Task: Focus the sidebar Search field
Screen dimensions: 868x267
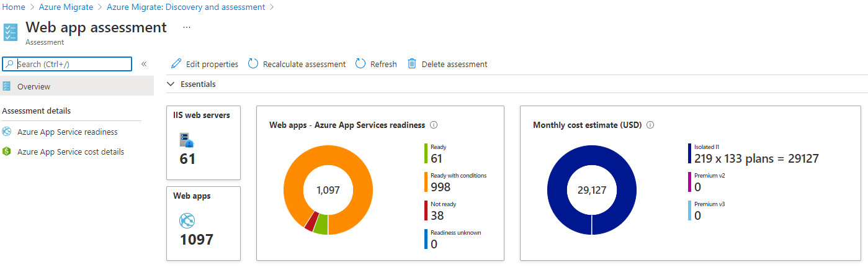Action: click(x=73, y=64)
